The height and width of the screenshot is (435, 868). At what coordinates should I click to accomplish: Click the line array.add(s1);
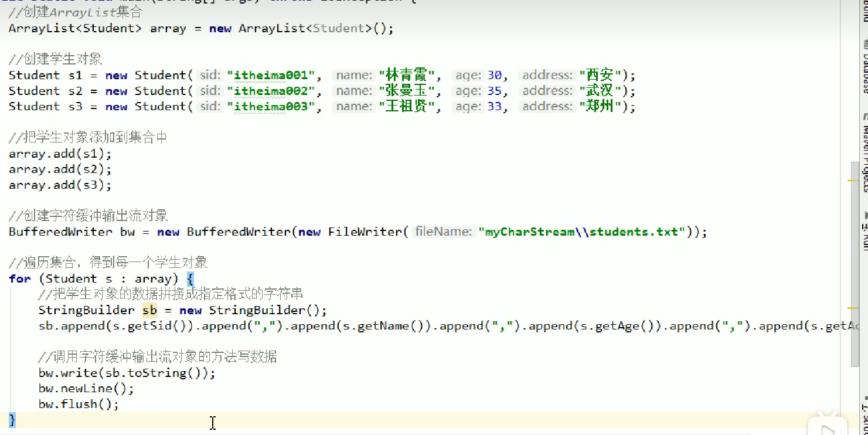point(60,154)
